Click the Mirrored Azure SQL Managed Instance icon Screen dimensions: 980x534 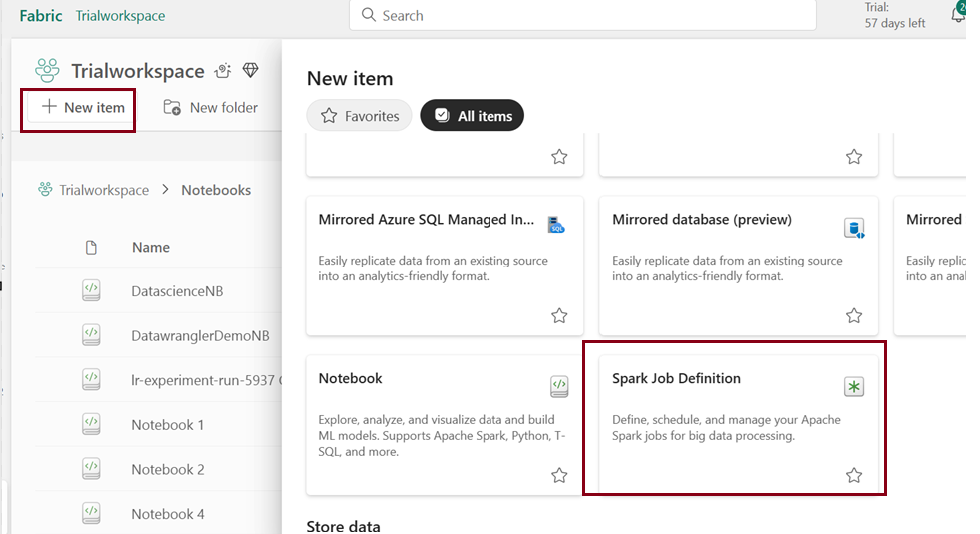click(557, 225)
